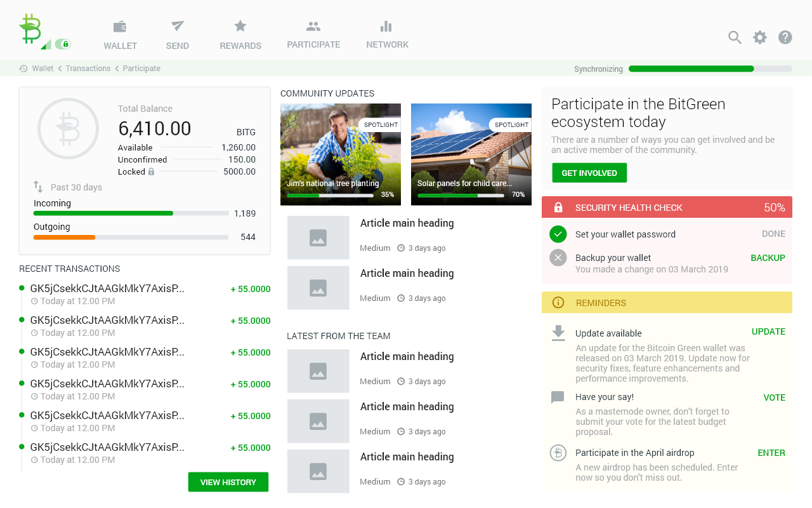The height and width of the screenshot is (508, 812).
Task: Click the large Bitcoin Green coin icon
Action: click(68, 128)
